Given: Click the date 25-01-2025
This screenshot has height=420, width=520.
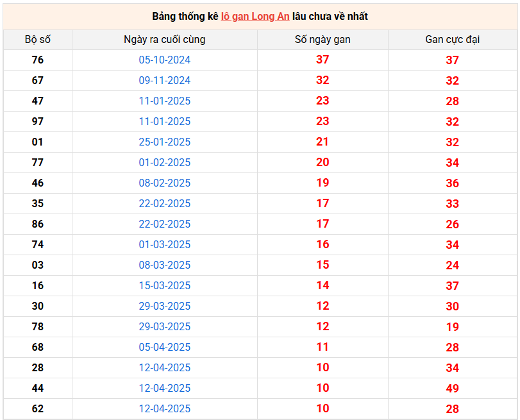Looking at the screenshot, I should click(165, 142).
